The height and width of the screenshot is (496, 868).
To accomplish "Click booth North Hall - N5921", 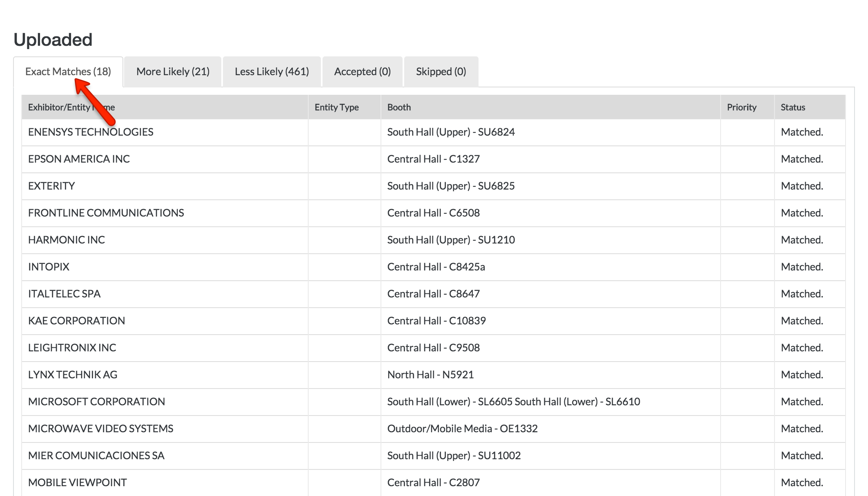I will point(430,375).
